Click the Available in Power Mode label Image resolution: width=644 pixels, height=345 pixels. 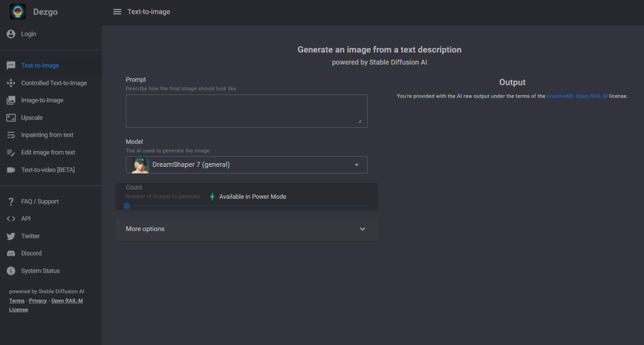click(x=253, y=196)
